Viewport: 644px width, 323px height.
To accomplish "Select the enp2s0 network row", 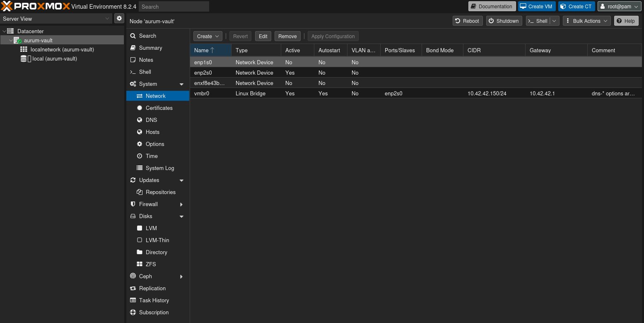I will [416, 73].
